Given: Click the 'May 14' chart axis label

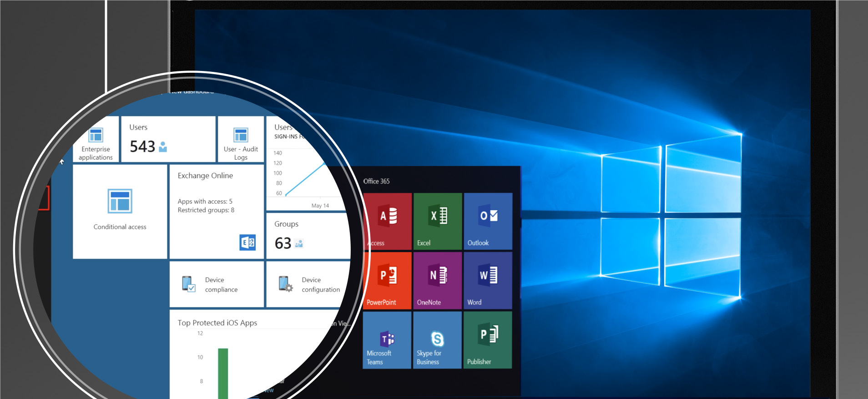Looking at the screenshot, I should coord(320,206).
